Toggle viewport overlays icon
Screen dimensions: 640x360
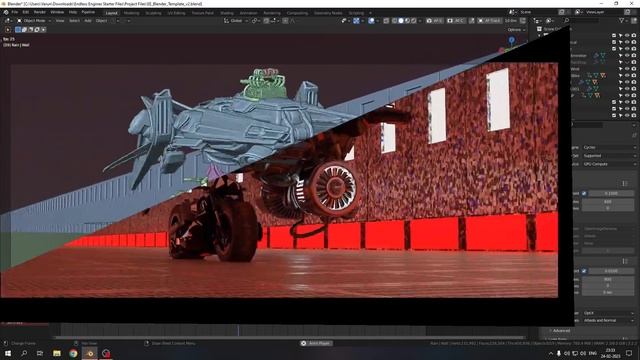[x=371, y=20]
